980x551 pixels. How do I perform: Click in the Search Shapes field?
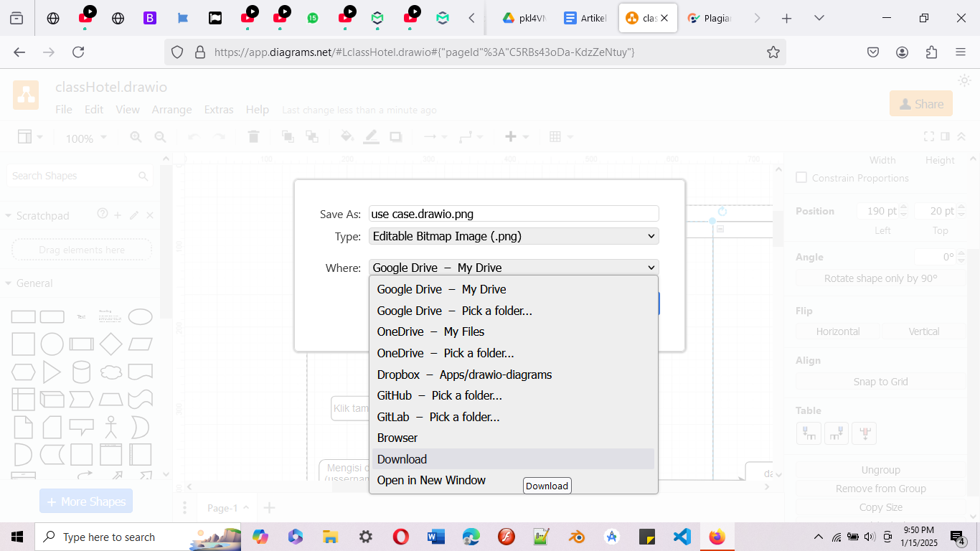coord(80,176)
